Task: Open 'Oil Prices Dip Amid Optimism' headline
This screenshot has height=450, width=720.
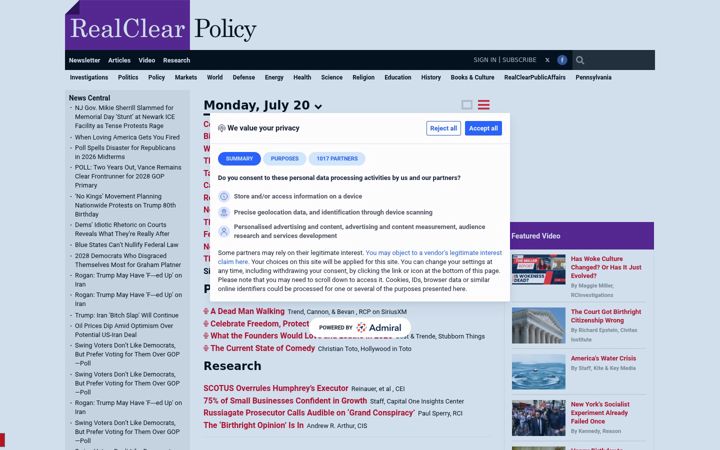Action: pos(124,330)
